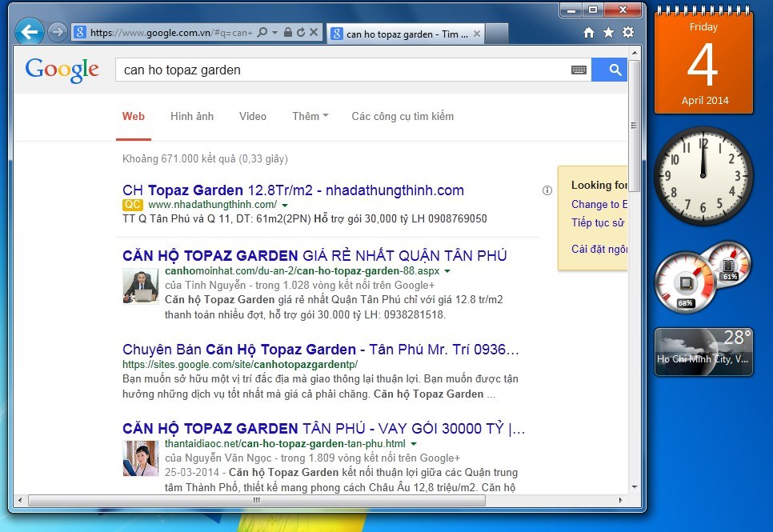This screenshot has height=532, width=773.
Task: Click the address bar search magnifier icon
Action: coord(262,33)
